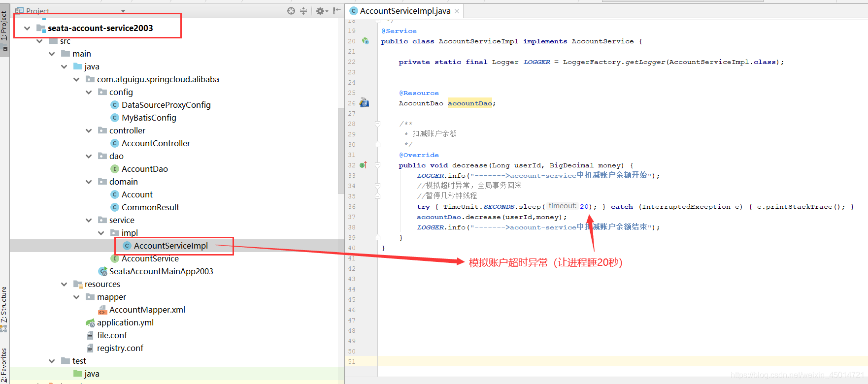Image resolution: width=868 pixels, height=384 pixels.
Task: Click the SeataAccountMainApp2003 run class icon
Action: coord(102,271)
